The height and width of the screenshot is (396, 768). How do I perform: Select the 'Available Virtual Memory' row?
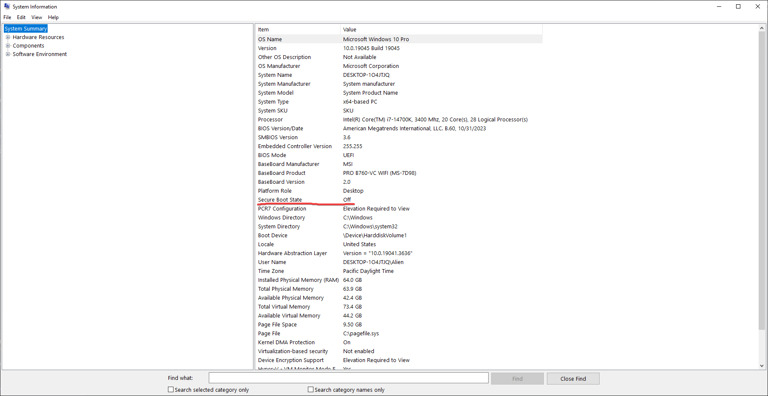pos(399,316)
